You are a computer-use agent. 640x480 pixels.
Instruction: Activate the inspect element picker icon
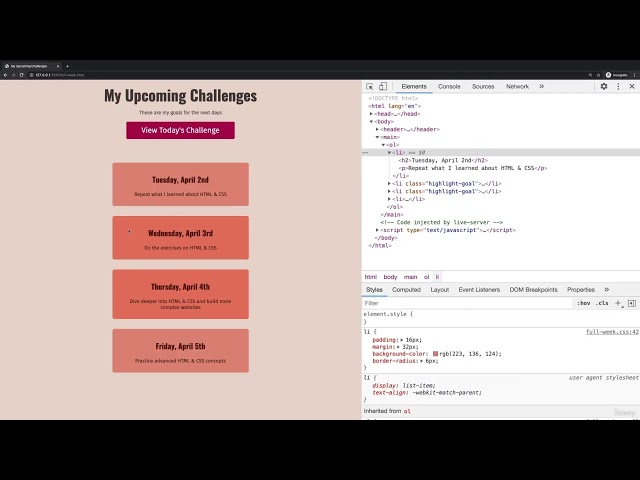click(369, 87)
